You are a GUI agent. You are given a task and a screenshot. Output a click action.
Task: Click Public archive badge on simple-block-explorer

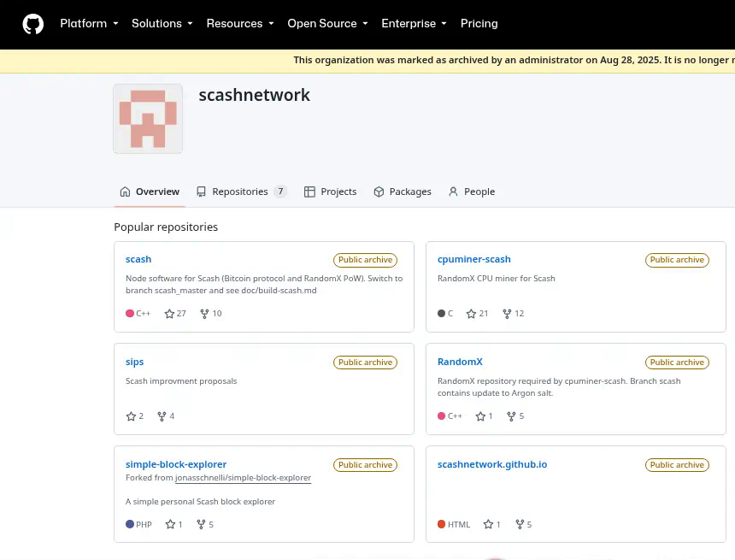click(x=365, y=465)
